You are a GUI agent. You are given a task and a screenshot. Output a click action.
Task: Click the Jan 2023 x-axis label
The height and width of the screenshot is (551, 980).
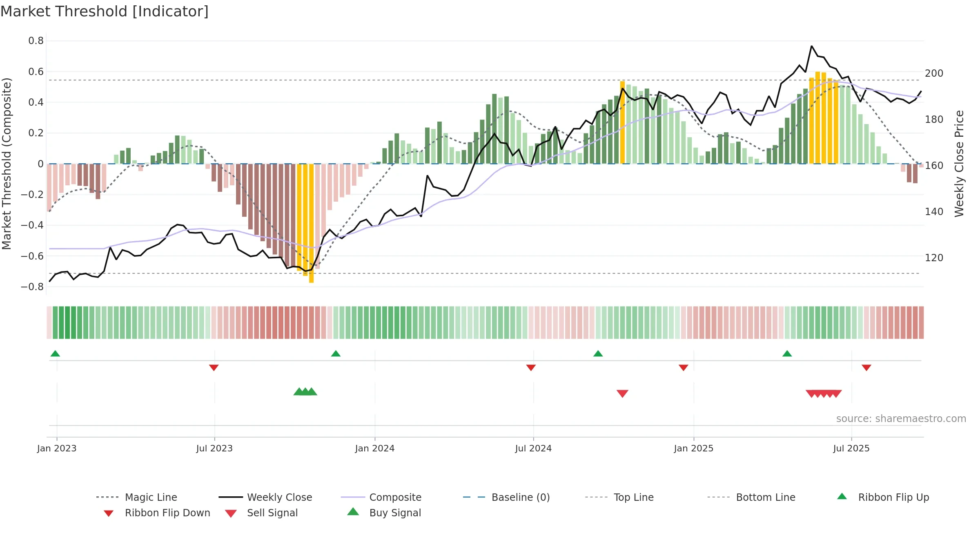57,449
